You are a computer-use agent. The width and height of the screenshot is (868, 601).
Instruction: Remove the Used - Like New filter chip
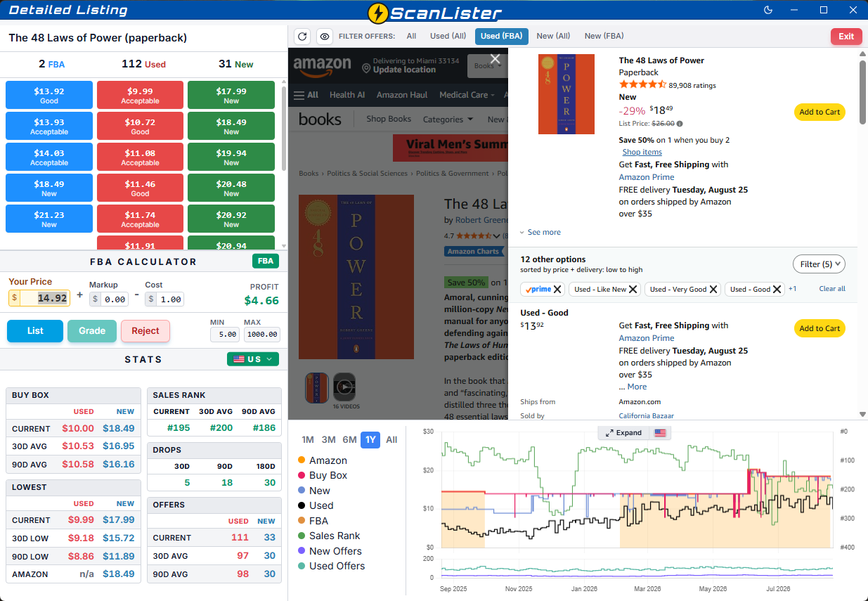coord(633,289)
